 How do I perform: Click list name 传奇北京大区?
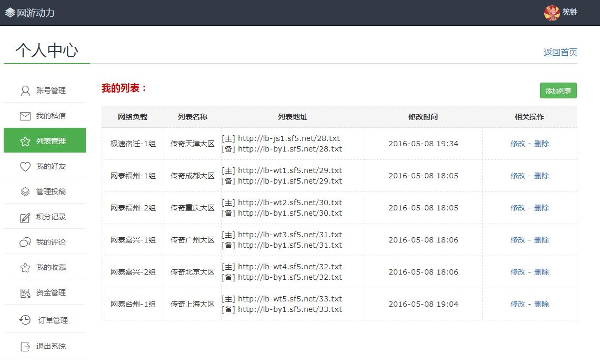point(193,272)
